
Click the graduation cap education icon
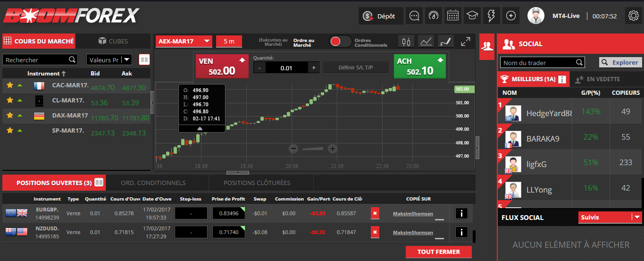click(472, 16)
